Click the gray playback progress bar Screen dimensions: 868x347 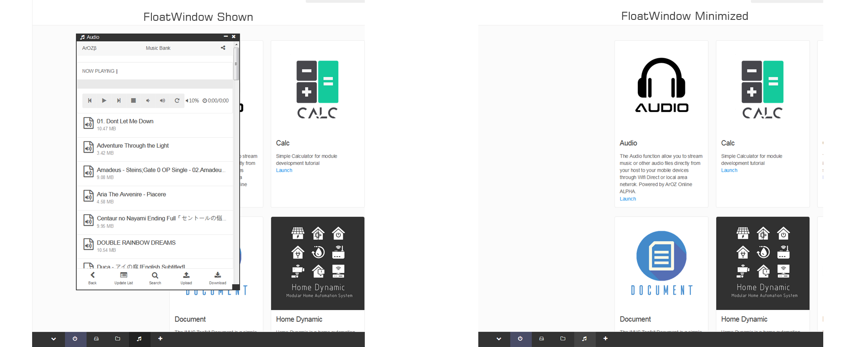coord(155,84)
